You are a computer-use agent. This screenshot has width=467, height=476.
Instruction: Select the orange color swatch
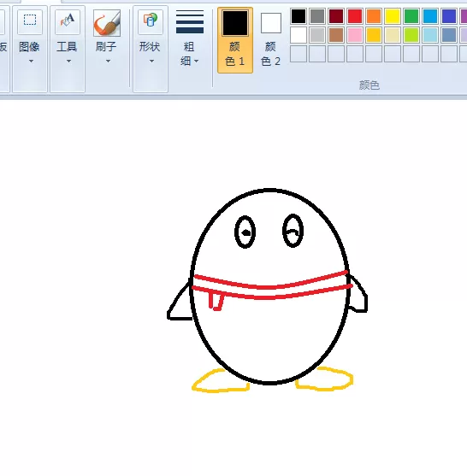pyautogui.click(x=374, y=16)
